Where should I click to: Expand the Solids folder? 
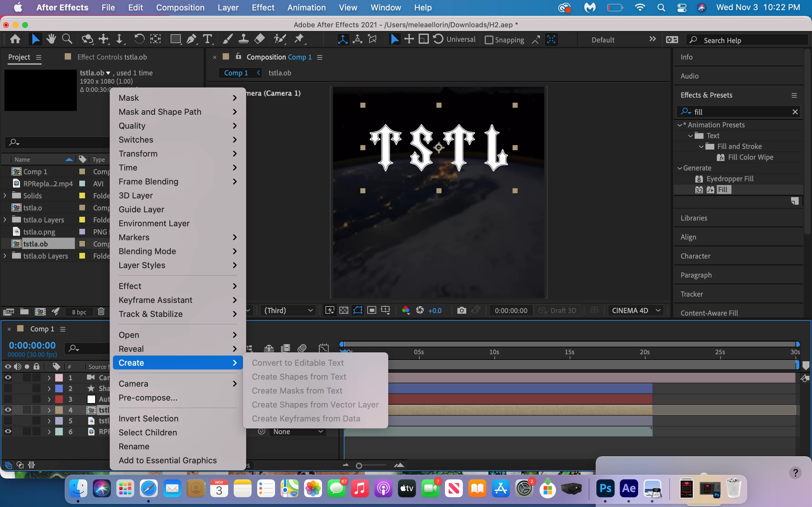click(x=5, y=196)
